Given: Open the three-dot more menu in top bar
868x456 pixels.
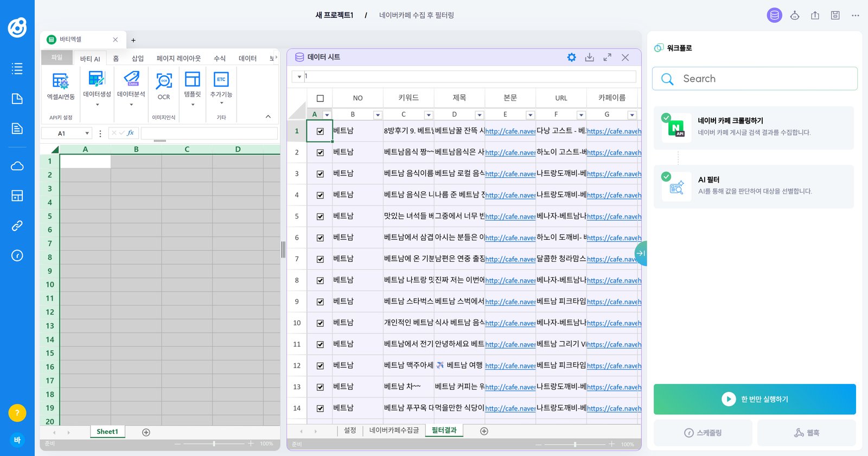Looking at the screenshot, I should point(856,15).
